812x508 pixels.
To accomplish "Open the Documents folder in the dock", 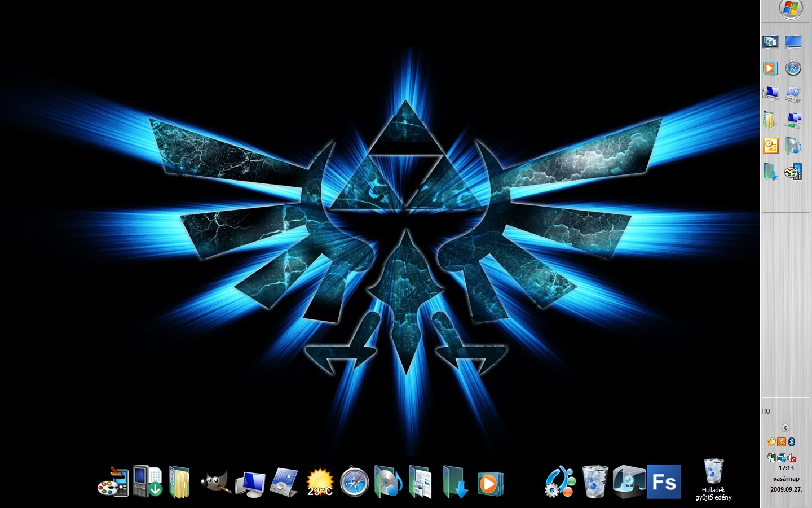I will [420, 482].
